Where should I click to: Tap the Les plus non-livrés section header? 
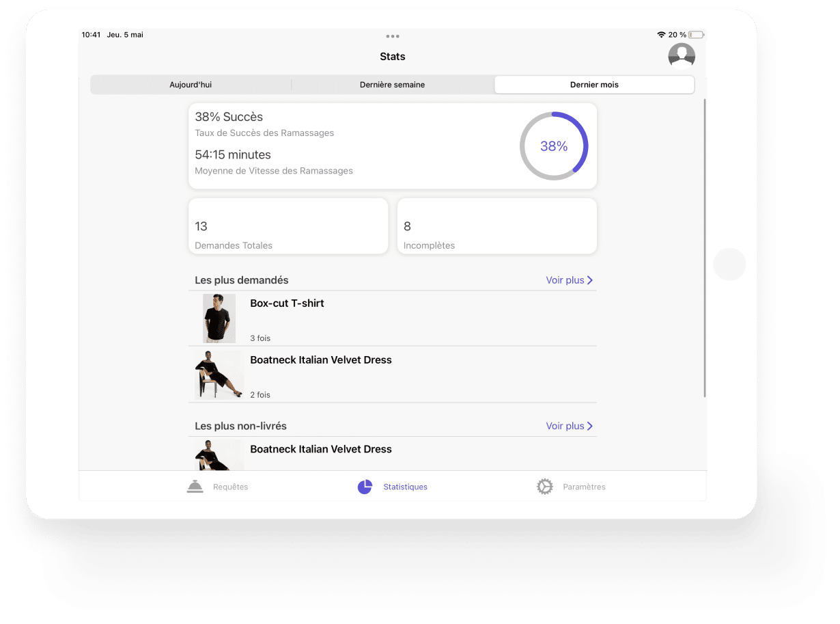point(240,426)
